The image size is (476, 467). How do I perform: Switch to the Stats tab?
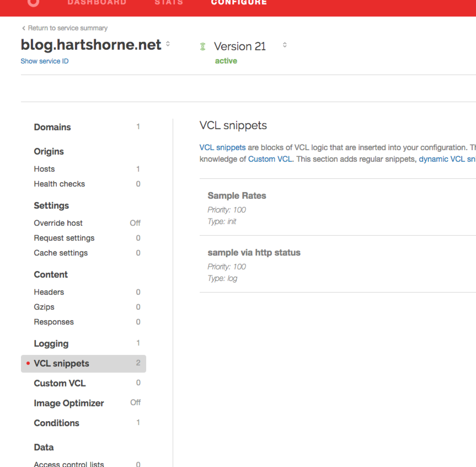click(169, 3)
